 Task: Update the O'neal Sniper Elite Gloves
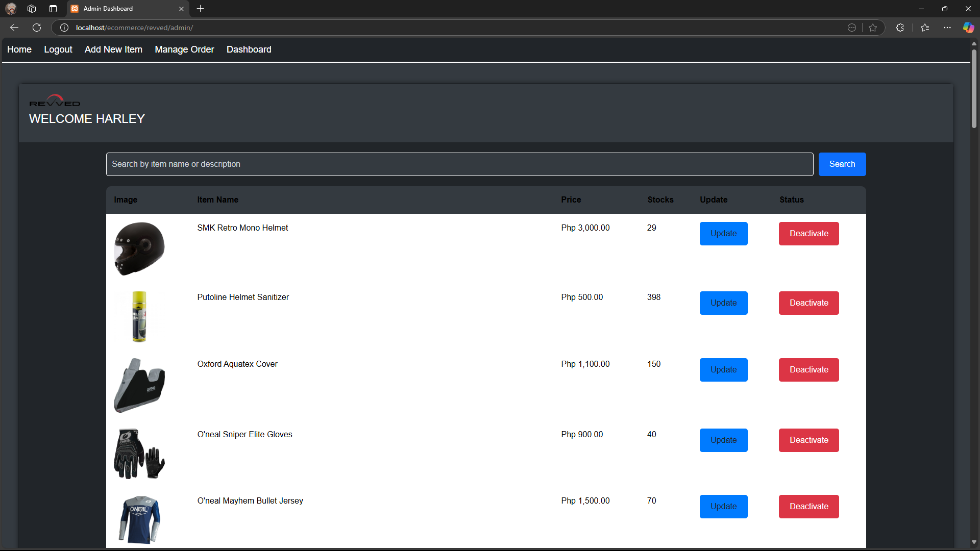click(723, 440)
